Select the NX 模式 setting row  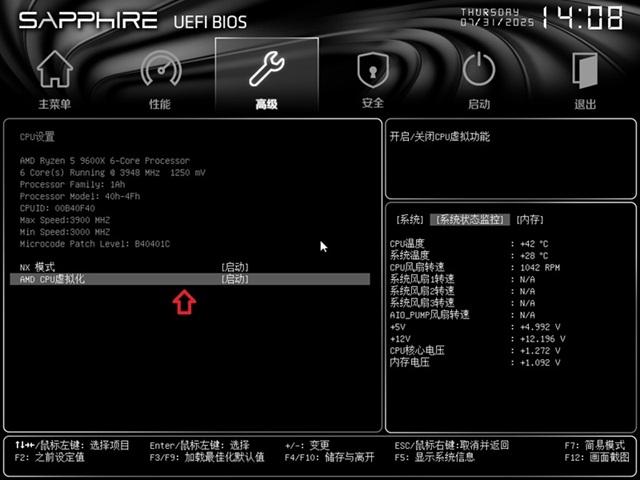[190, 267]
